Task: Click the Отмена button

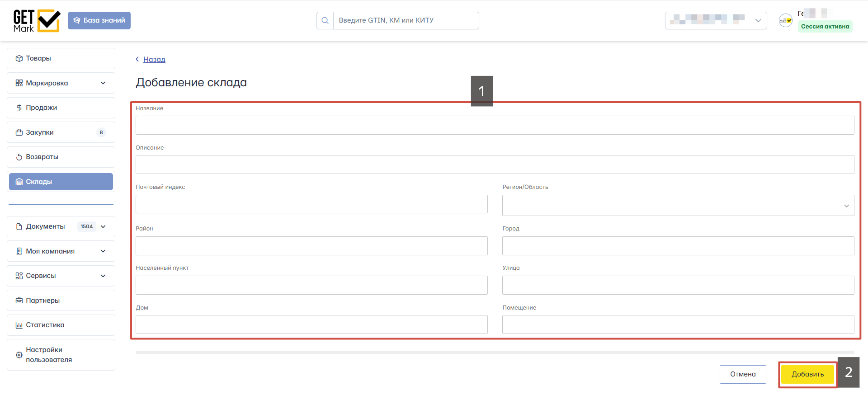Action: click(743, 374)
